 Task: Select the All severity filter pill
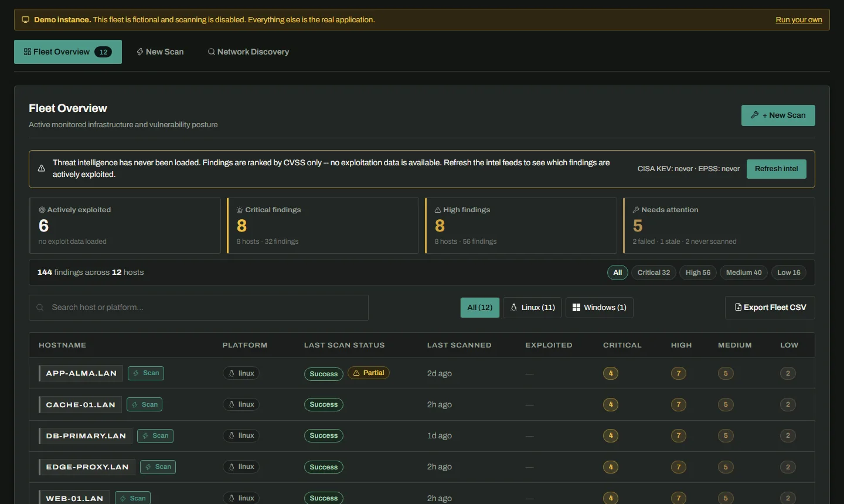(x=618, y=273)
